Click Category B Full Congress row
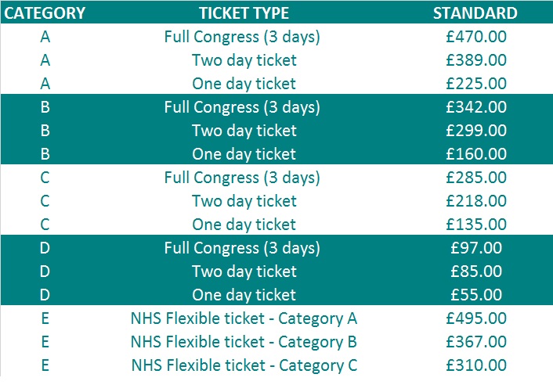Viewport: 553px width, 392px height. pyautogui.click(x=276, y=107)
